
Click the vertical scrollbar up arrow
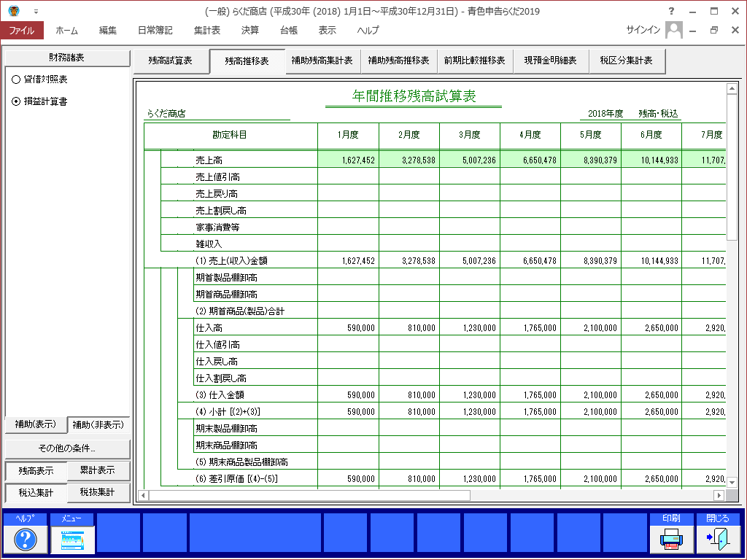click(x=732, y=88)
